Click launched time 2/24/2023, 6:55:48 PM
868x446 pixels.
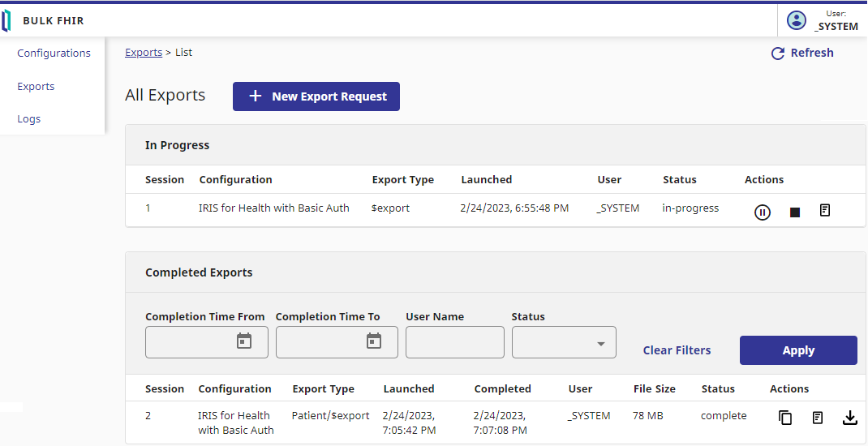[x=515, y=208]
